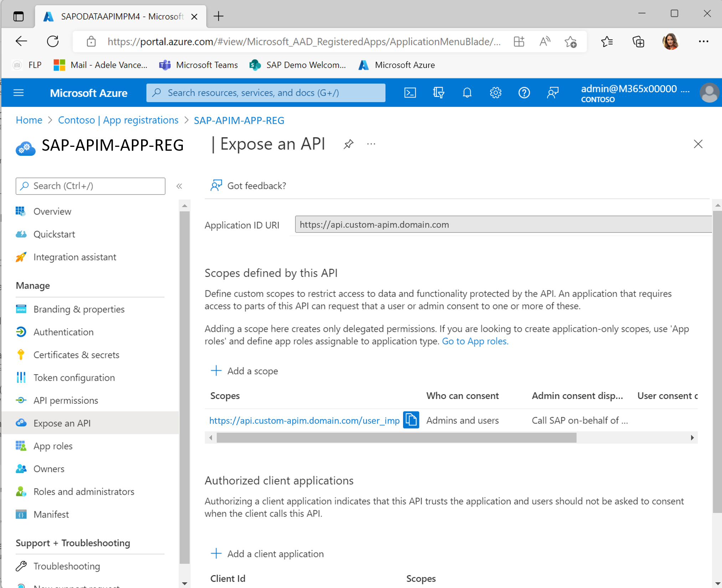Click the Expose an API sidebar icon

click(x=22, y=423)
